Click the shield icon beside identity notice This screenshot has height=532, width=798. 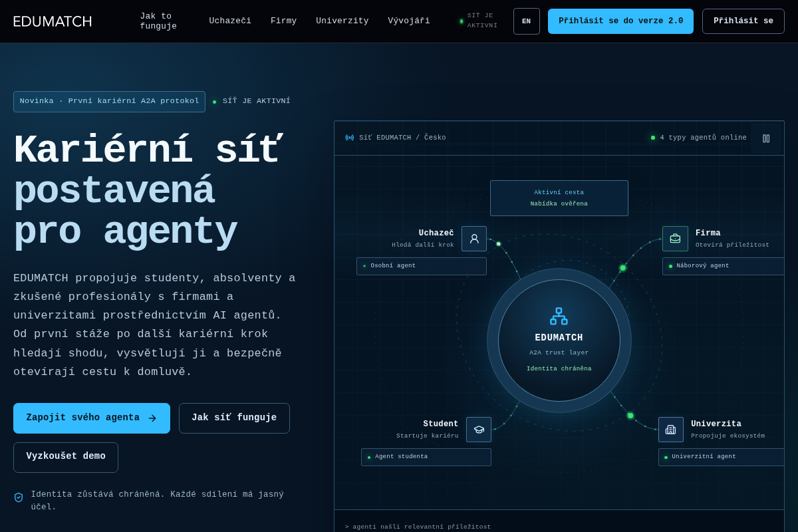click(x=19, y=497)
